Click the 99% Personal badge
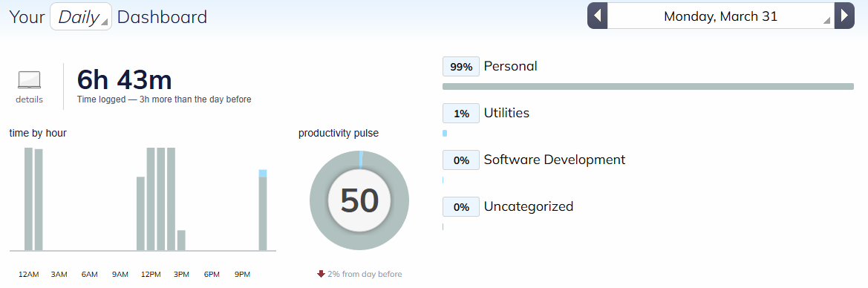The width and height of the screenshot is (868, 288). [461, 67]
